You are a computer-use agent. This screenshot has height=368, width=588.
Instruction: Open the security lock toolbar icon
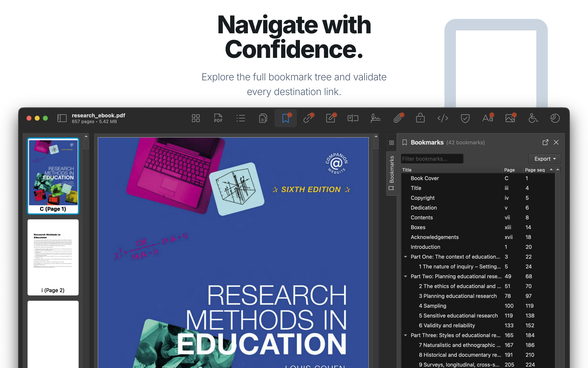(420, 118)
